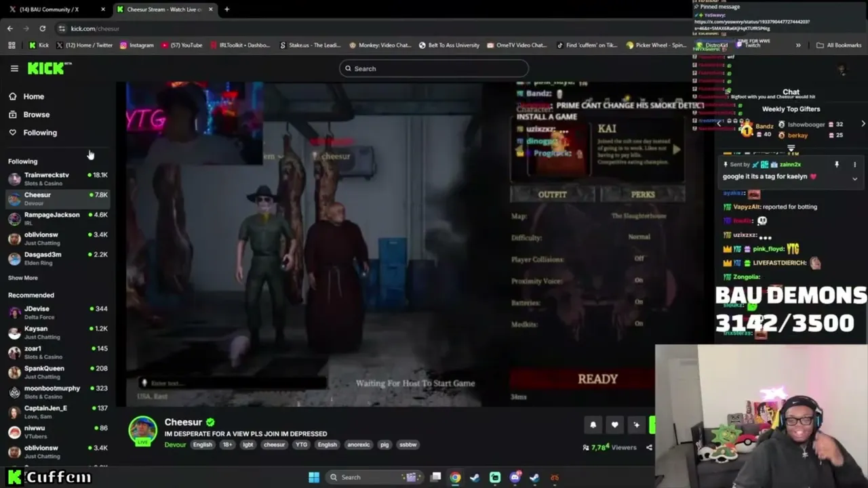Select the ssbbw stream tag
The image size is (868, 488).
click(x=408, y=445)
